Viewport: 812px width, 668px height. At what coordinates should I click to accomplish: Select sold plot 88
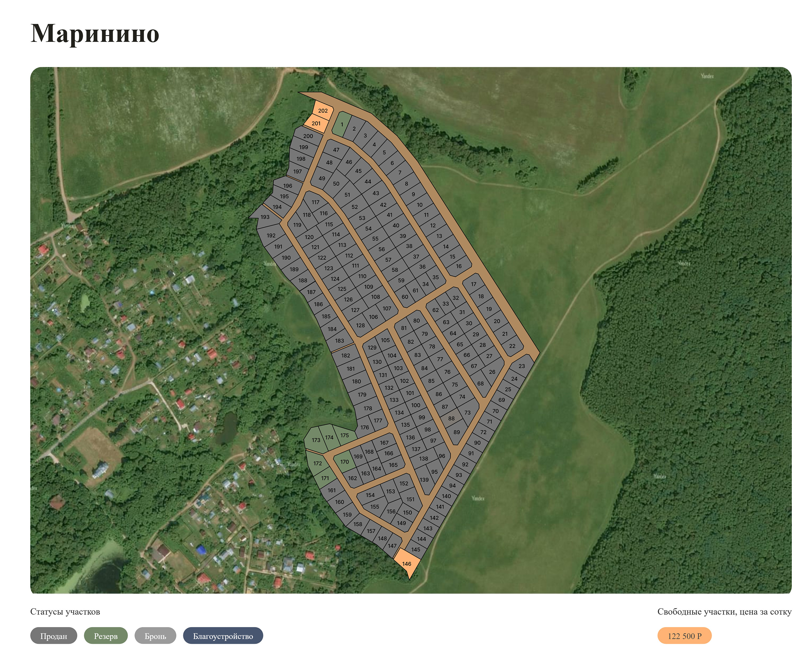click(451, 418)
